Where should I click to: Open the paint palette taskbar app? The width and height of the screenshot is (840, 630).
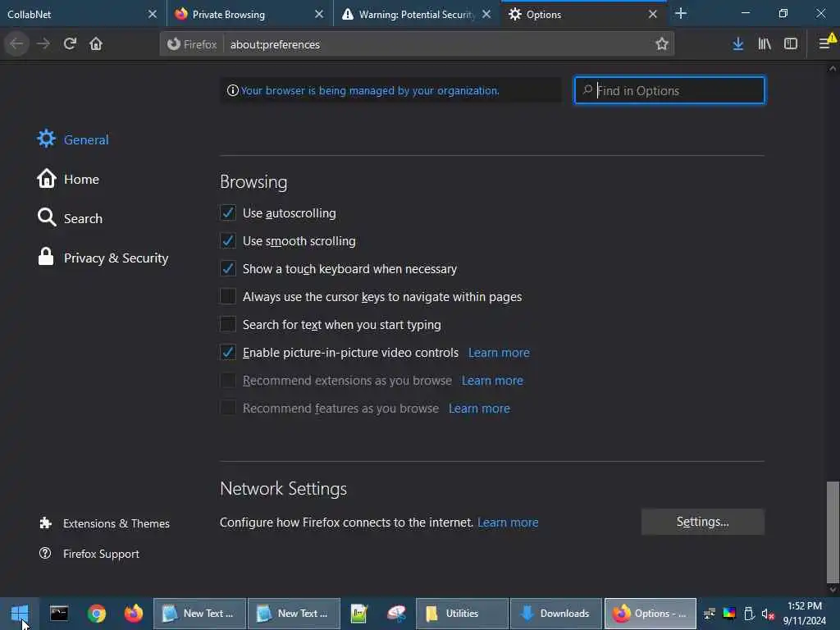(x=396, y=614)
